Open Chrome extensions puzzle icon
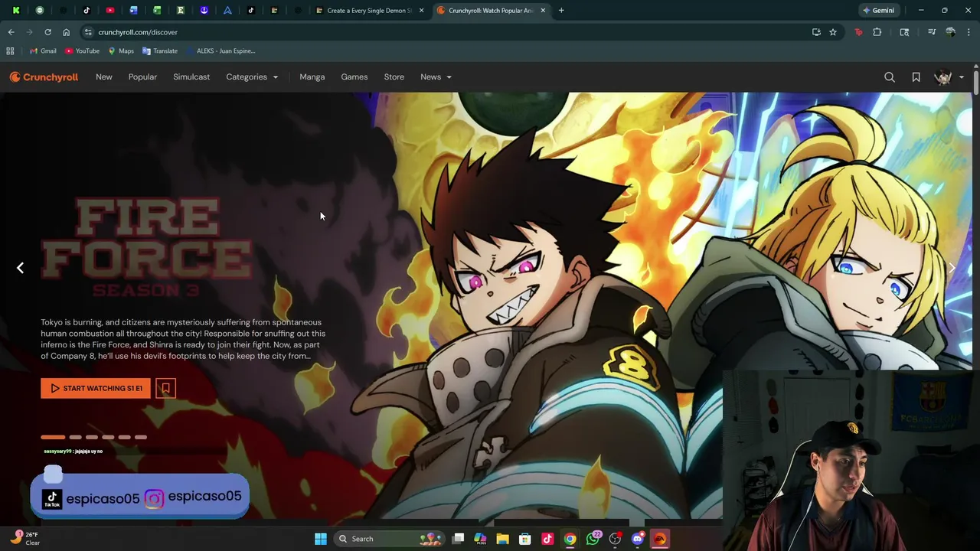This screenshot has width=980, height=551. (877, 32)
